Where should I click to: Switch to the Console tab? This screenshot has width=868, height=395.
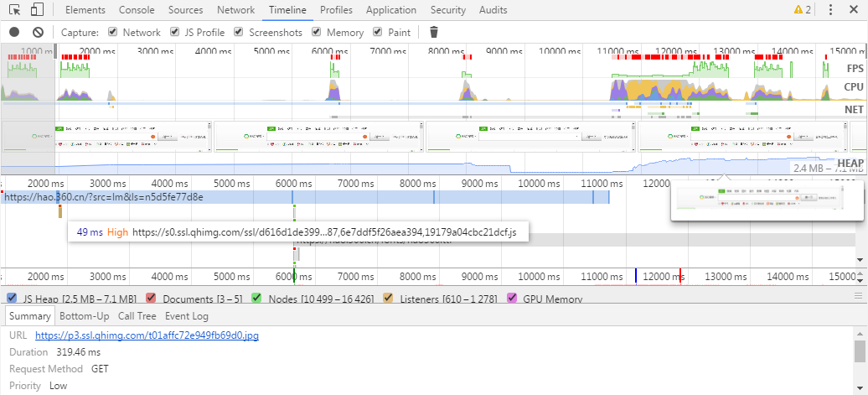coord(136,10)
